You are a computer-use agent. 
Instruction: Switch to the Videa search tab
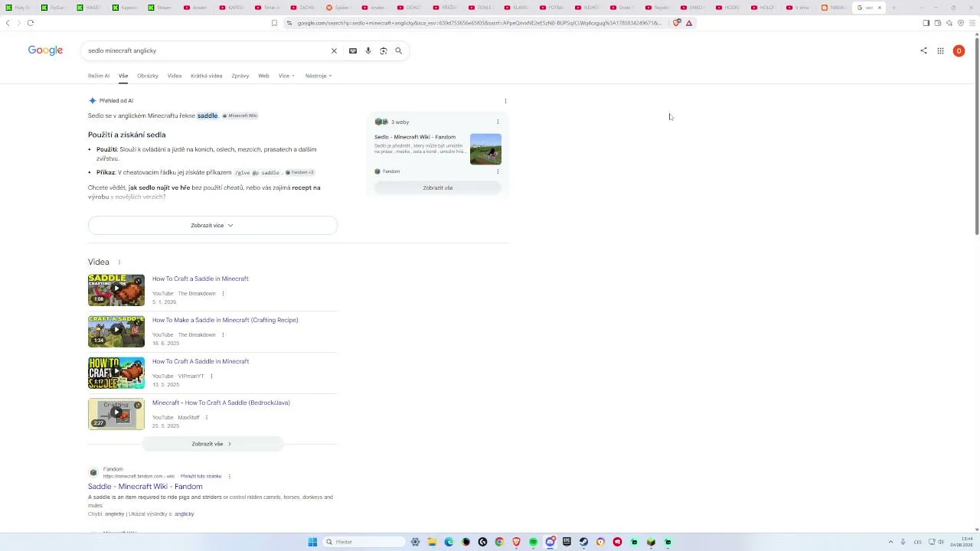pyautogui.click(x=175, y=76)
